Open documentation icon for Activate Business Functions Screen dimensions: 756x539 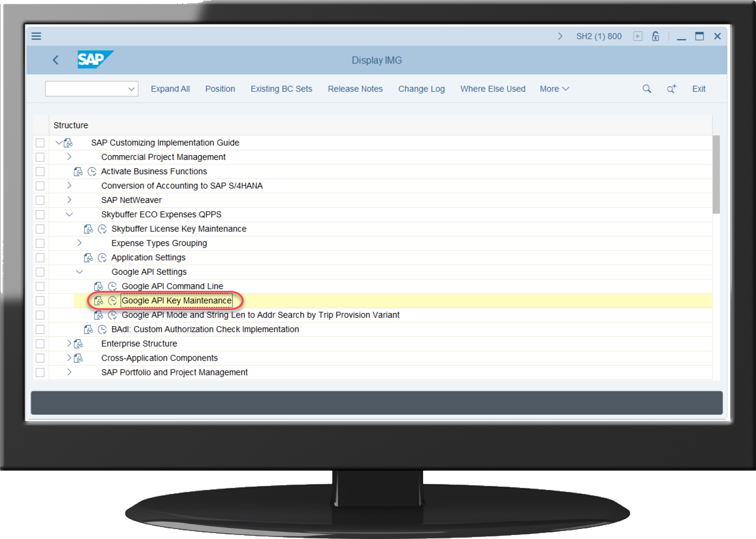coord(78,172)
